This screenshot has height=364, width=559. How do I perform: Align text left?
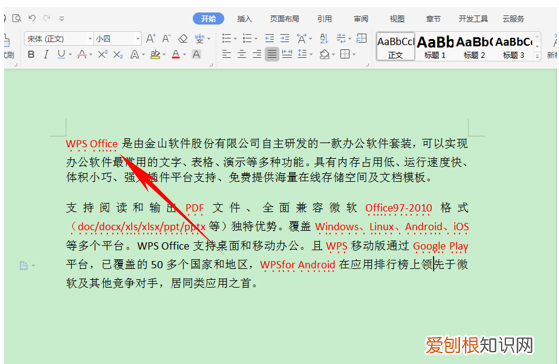click(x=226, y=54)
